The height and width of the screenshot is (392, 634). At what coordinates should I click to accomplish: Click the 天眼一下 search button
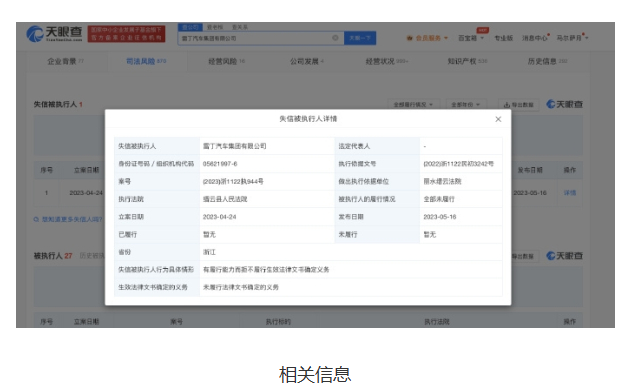click(360, 38)
